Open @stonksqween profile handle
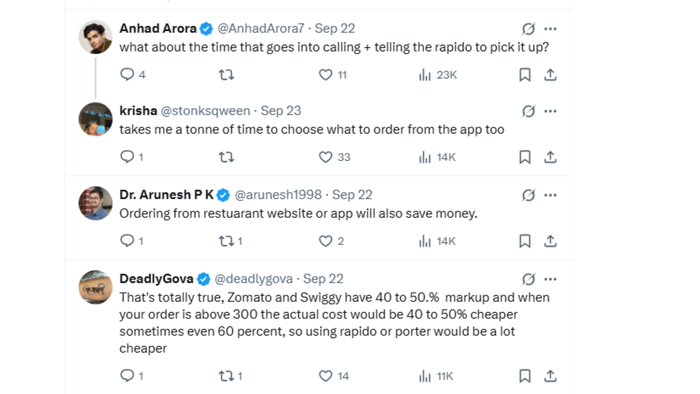Screen dimensions: 700x394 tap(205, 111)
